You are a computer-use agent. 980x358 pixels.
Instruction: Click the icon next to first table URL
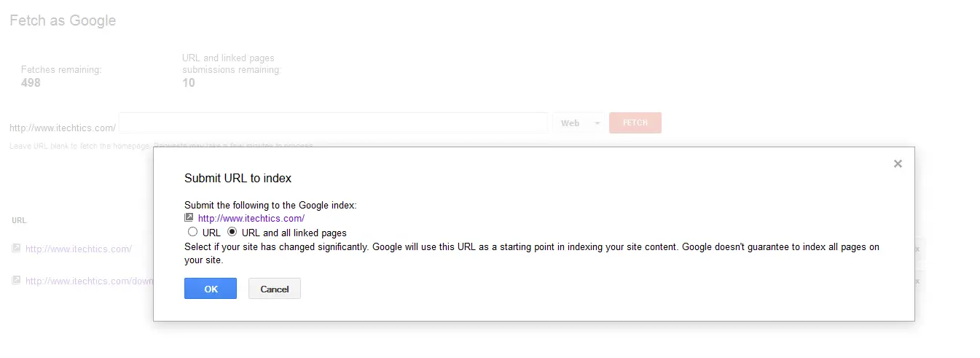(x=17, y=249)
